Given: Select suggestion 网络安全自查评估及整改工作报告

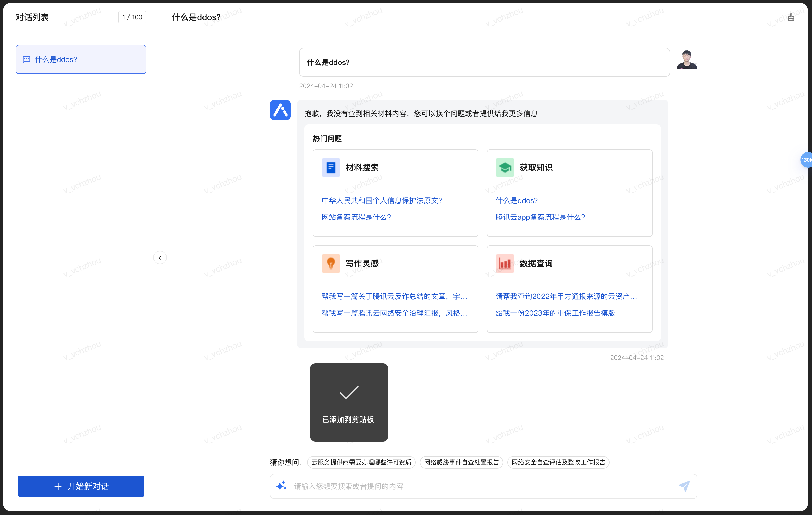Looking at the screenshot, I should (x=558, y=462).
